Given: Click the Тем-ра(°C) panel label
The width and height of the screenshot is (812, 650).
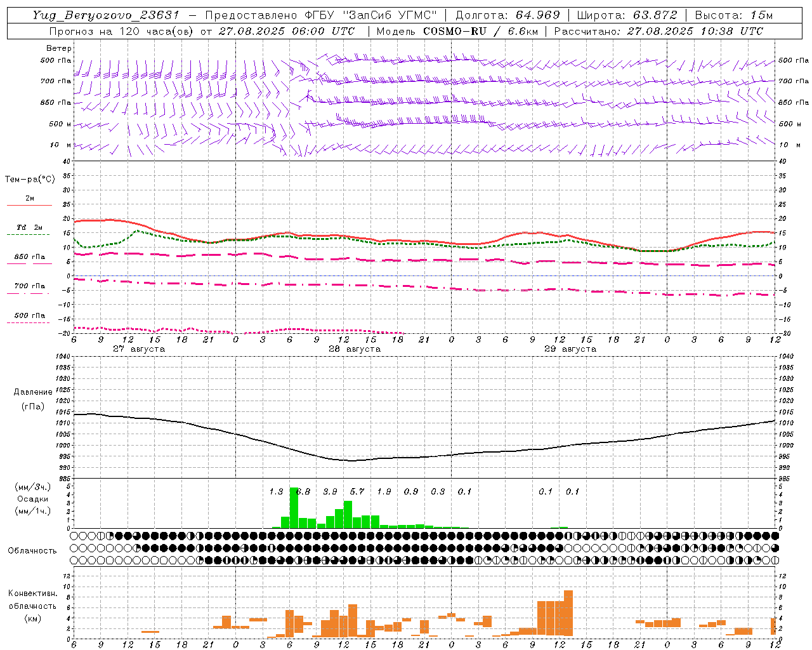Looking at the screenshot, I should point(30,180).
